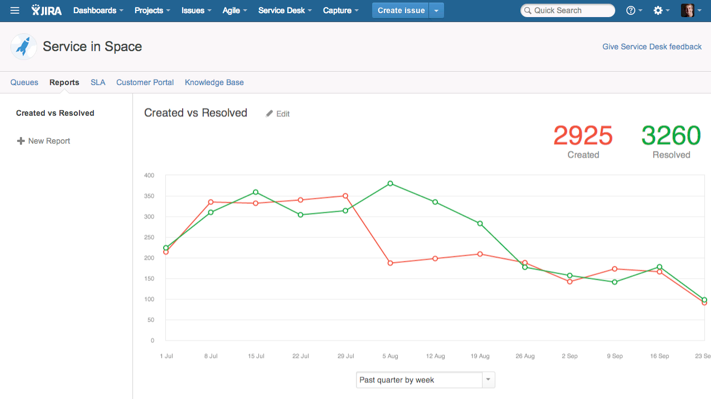Click the green resolved point at 5 Aug

tap(390, 184)
